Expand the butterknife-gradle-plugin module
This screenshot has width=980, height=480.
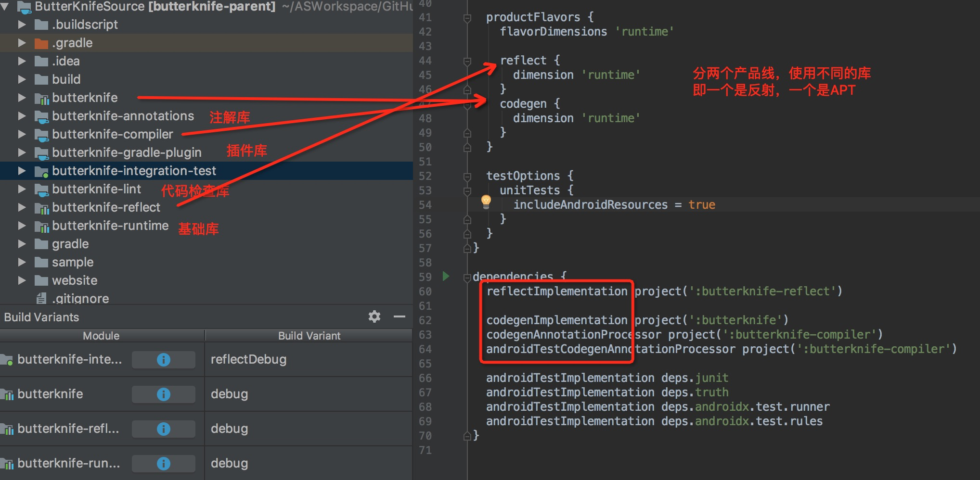tap(22, 152)
